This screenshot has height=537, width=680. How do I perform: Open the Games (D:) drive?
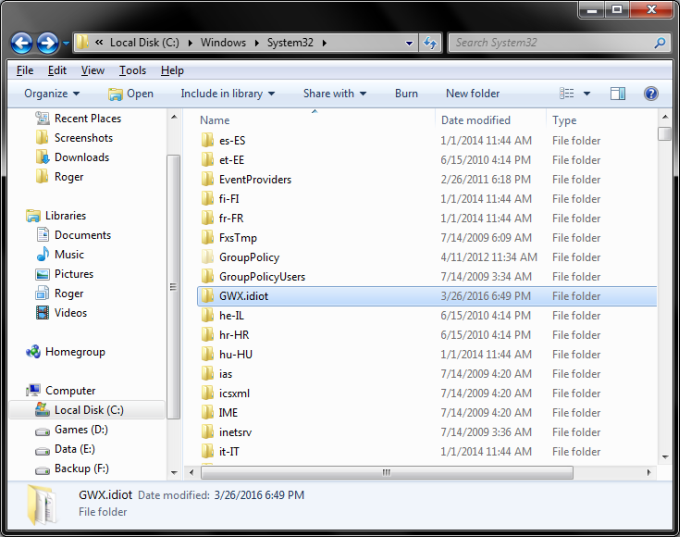tap(72, 430)
